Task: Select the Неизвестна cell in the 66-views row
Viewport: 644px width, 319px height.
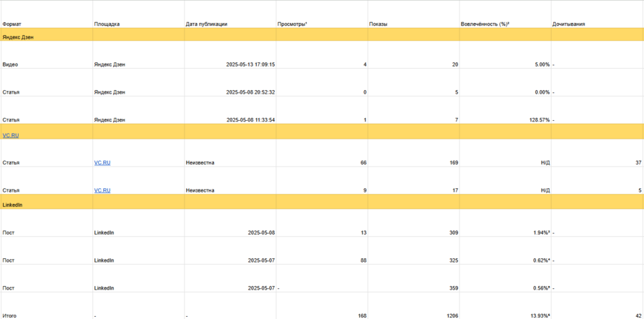Action: tap(230, 153)
